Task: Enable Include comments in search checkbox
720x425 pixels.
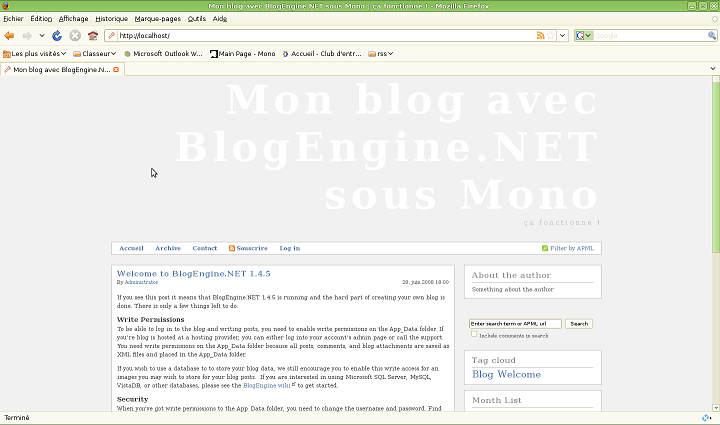Action: [x=474, y=335]
